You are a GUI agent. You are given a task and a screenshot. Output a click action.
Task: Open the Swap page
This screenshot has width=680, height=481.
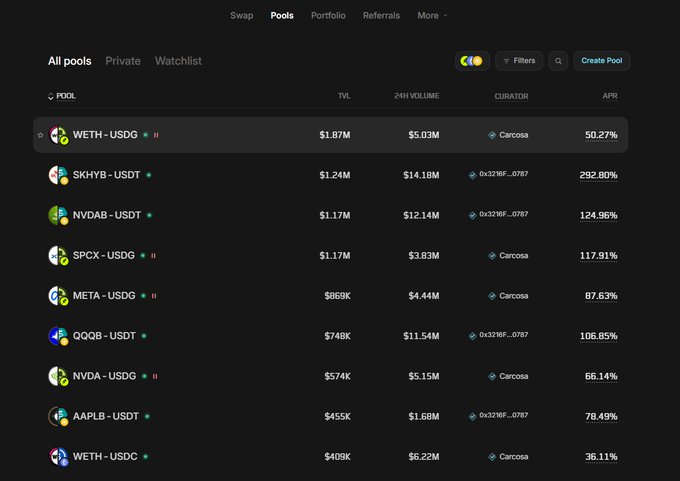click(242, 16)
